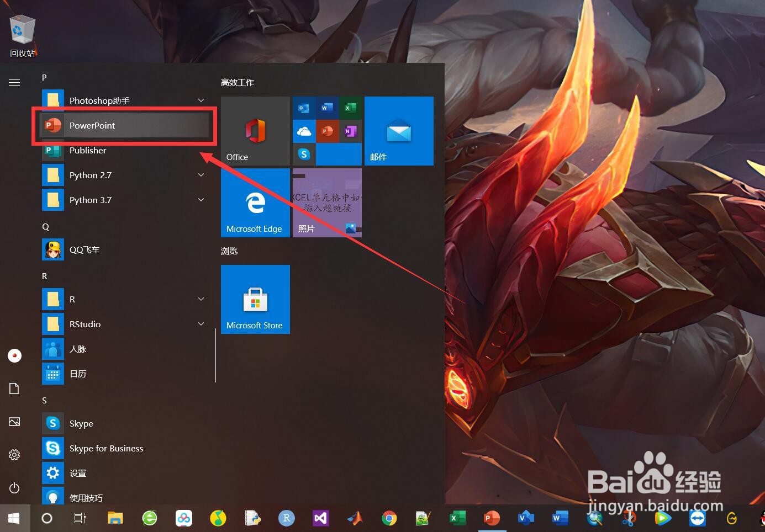765x532 pixels.
Task: Open the Office tile
Action: 255,131
